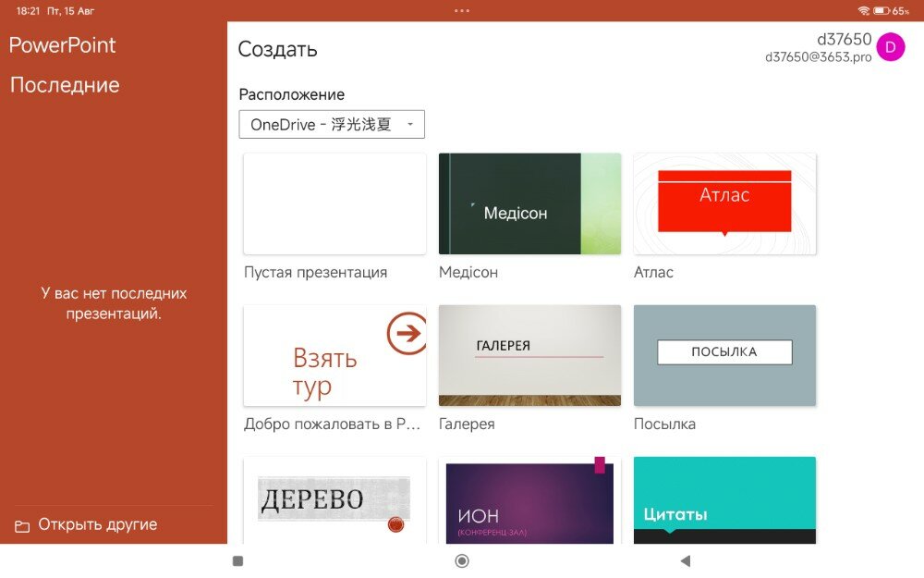Click the Медісон caption below thumbnail
The image size is (924, 578).
pos(468,273)
